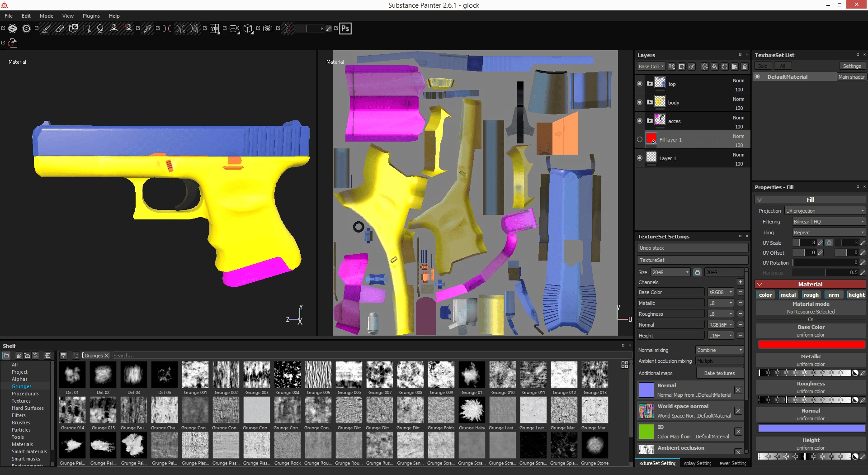The height and width of the screenshot is (475, 868).
Task: Toggle the symmetry tool
Action: pyautogui.click(x=167, y=28)
